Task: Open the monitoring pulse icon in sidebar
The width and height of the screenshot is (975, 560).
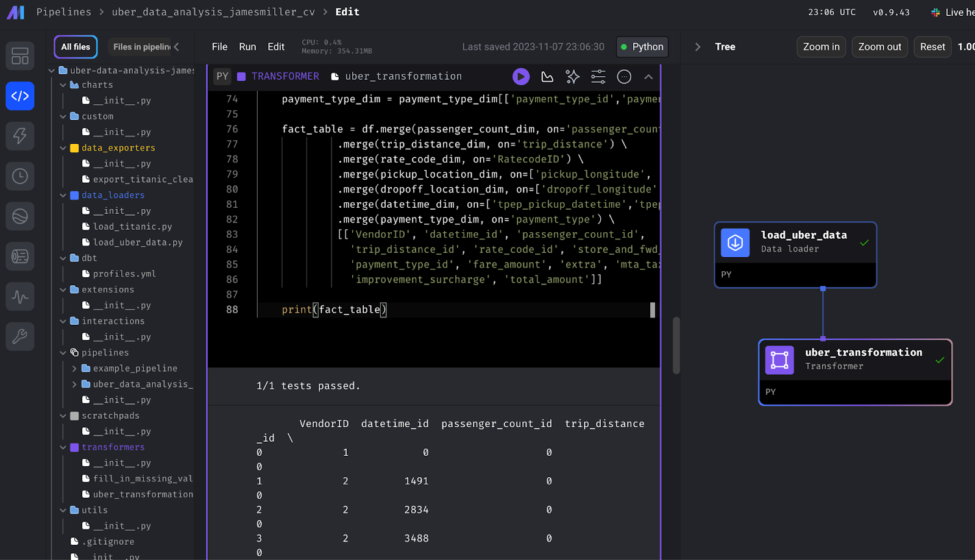Action: coord(20,297)
